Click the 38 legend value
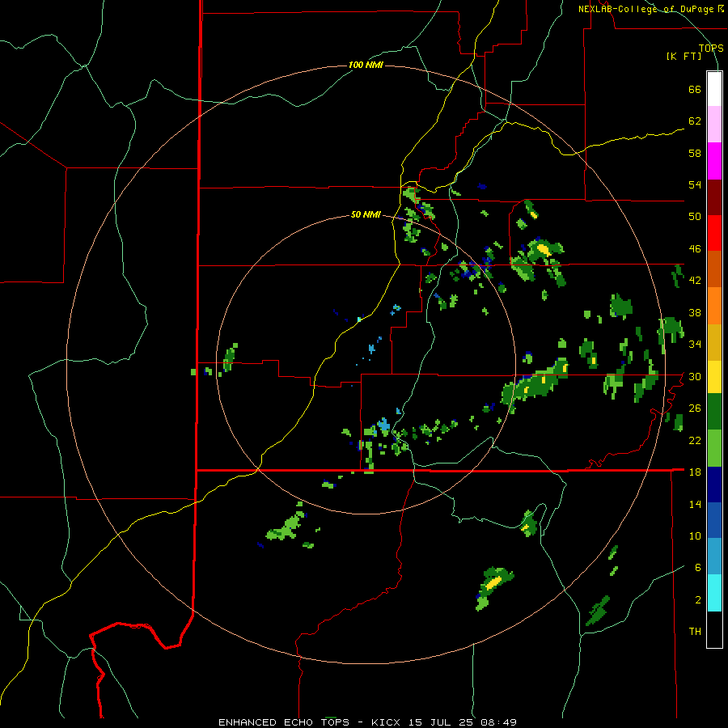Image resolution: width=728 pixels, height=728 pixels. (x=695, y=312)
